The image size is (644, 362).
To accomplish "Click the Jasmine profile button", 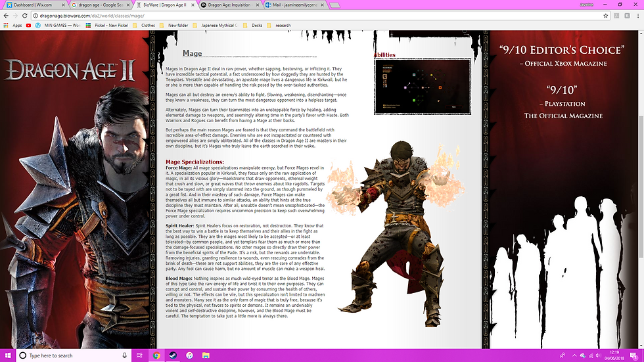I will coord(586,5).
